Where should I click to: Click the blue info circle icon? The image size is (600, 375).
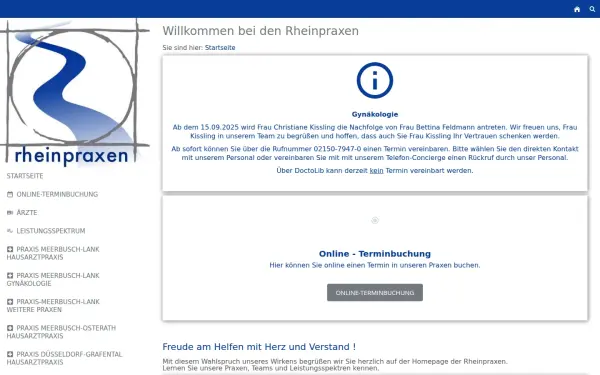coord(375,80)
